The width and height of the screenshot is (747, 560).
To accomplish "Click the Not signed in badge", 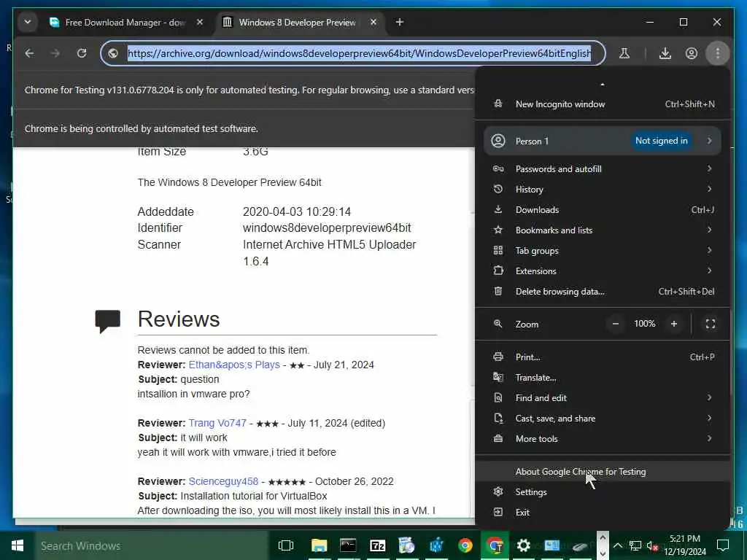I will click(661, 141).
